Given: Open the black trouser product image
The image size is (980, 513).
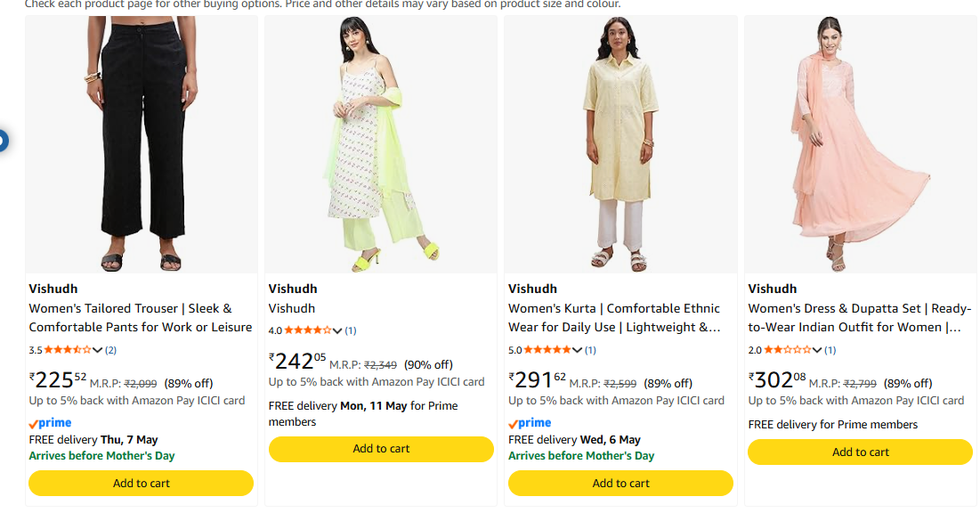Looking at the screenshot, I should [141, 144].
